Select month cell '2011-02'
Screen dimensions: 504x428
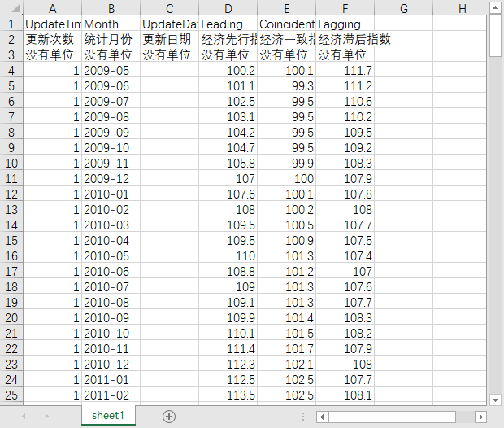pos(111,395)
